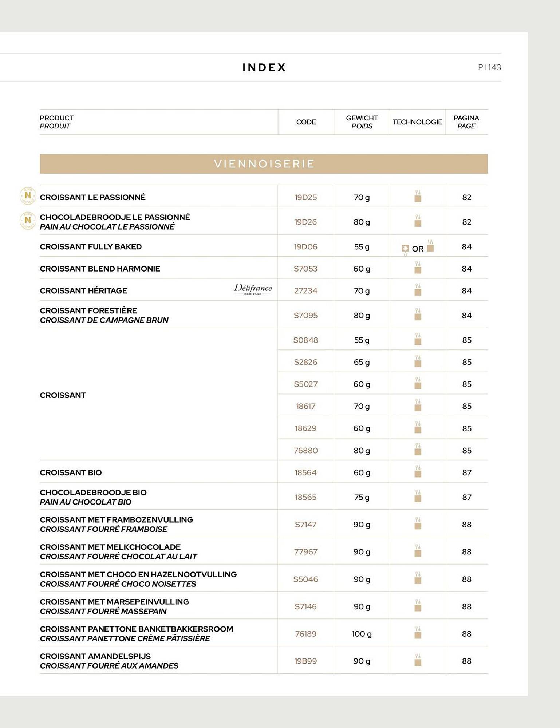Click product code 19B99

click(306, 661)
